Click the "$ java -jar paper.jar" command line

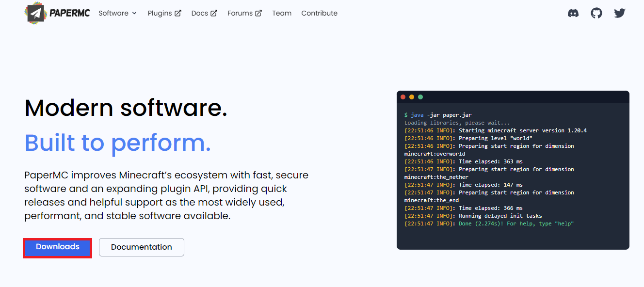coord(437,115)
